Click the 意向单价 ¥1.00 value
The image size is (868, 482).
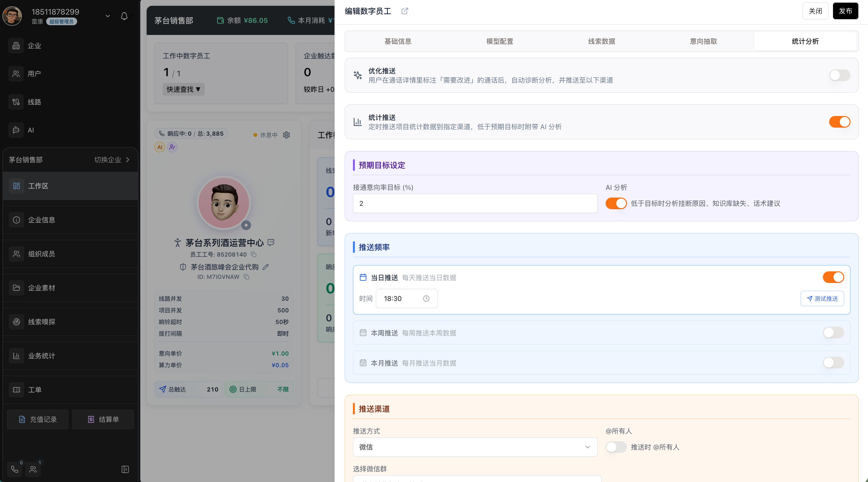click(x=280, y=354)
